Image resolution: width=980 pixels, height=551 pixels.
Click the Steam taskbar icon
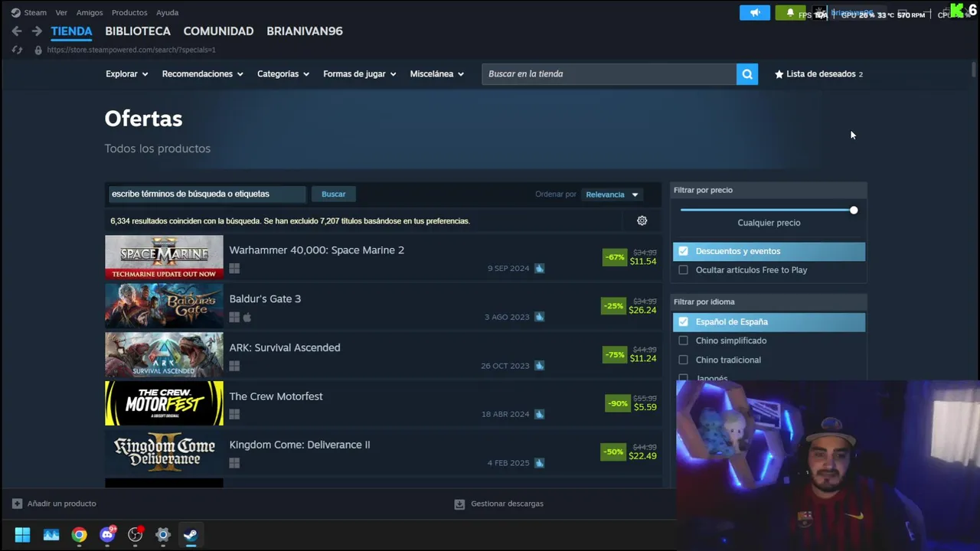pyautogui.click(x=191, y=535)
